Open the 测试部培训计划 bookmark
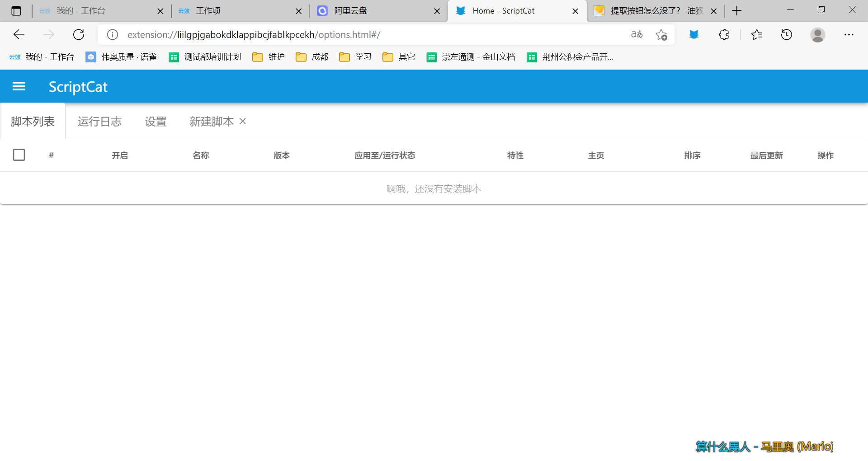Image resolution: width=868 pixels, height=461 pixels. (205, 57)
